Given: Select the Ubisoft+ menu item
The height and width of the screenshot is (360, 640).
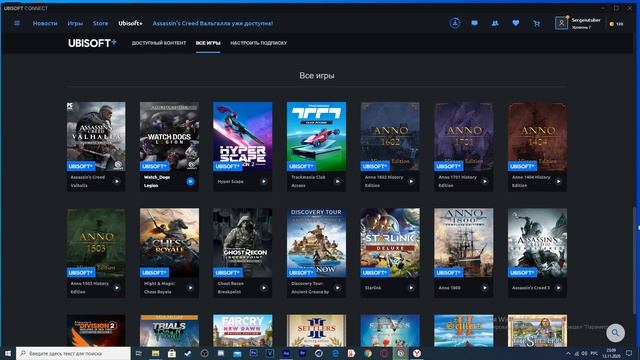Looking at the screenshot, I should 130,23.
